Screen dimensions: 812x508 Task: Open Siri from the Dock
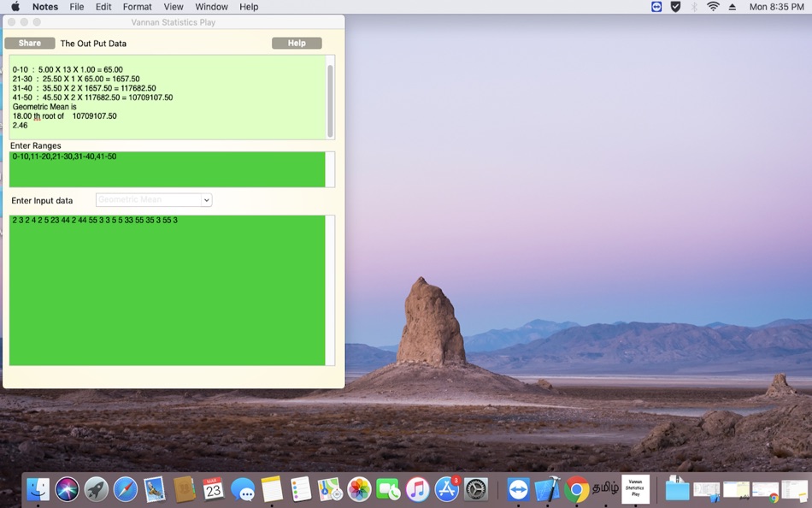coord(66,489)
